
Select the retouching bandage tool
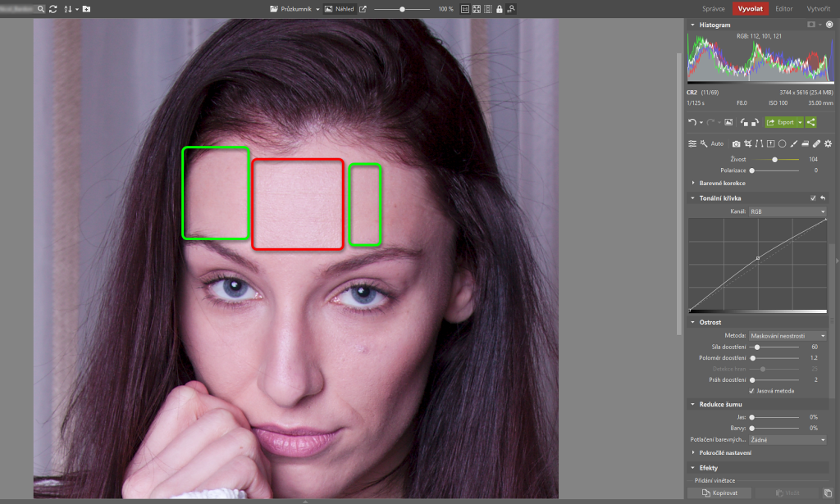tap(816, 143)
